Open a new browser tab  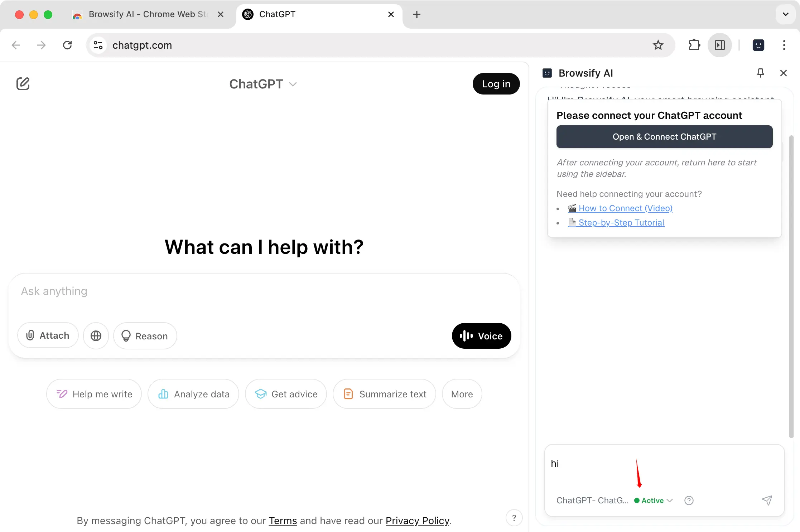point(416,14)
